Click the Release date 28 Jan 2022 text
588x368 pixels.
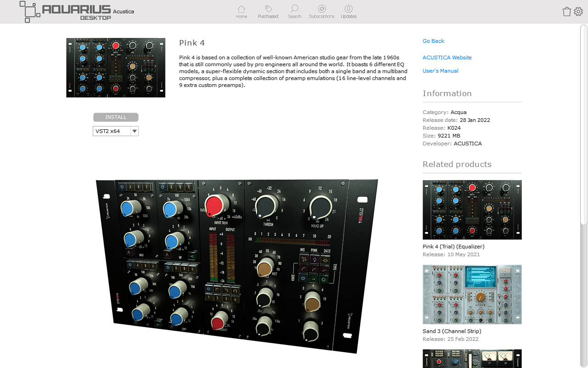click(x=456, y=120)
